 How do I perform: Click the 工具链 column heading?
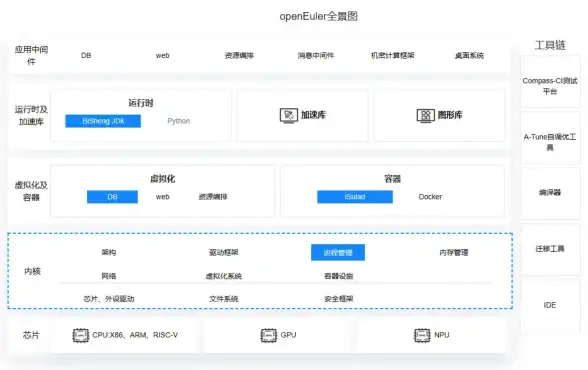click(550, 45)
